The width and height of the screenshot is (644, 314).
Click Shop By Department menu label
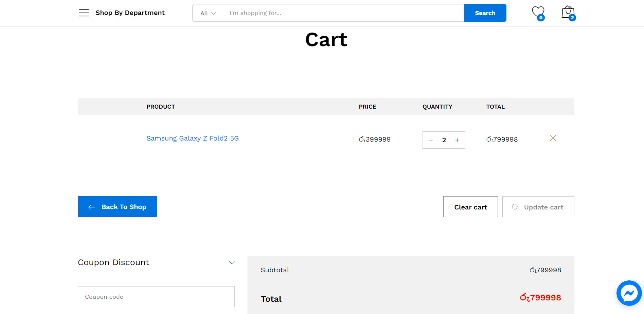(130, 13)
